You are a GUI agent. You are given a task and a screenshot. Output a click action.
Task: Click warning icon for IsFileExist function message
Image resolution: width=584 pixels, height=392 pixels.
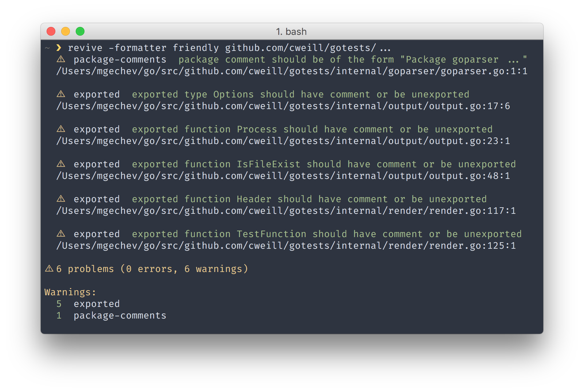pos(61,164)
